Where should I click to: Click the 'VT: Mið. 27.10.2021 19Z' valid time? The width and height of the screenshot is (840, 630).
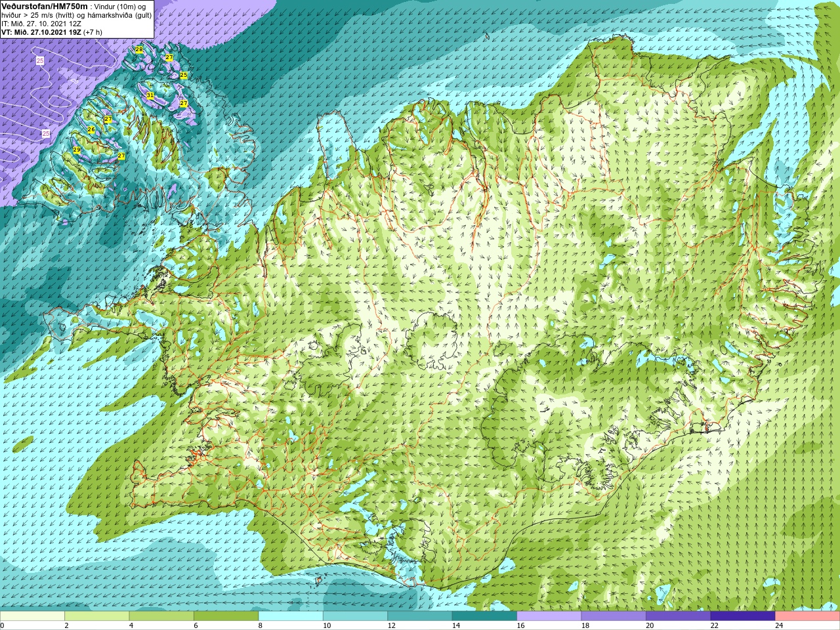point(41,32)
